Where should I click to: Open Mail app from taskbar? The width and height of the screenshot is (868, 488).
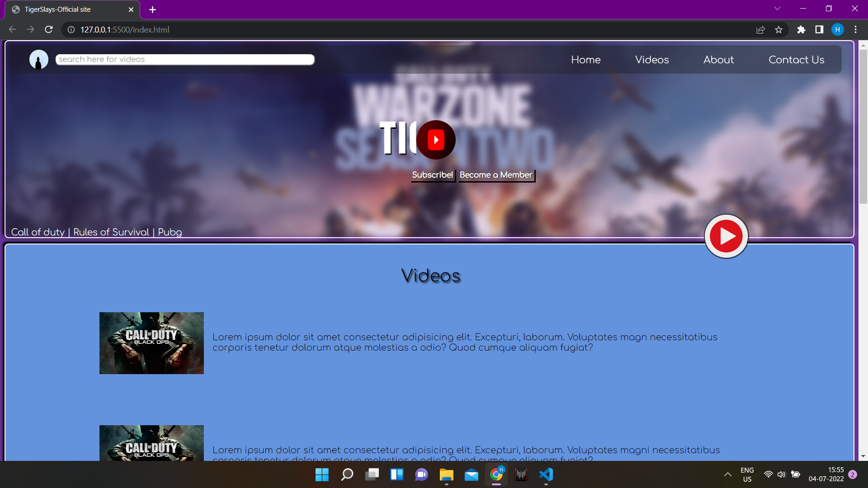tap(471, 474)
